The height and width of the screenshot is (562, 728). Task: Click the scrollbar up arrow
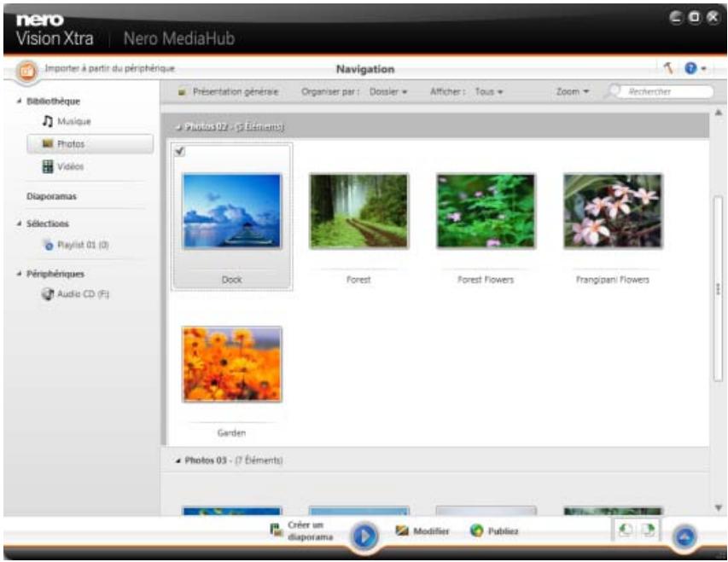click(719, 113)
